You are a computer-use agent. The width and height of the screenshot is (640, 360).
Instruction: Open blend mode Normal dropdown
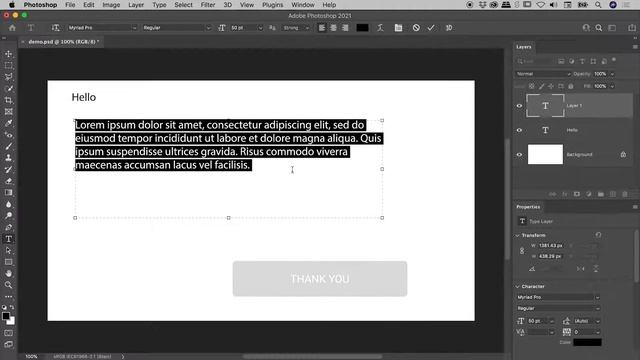[543, 74]
